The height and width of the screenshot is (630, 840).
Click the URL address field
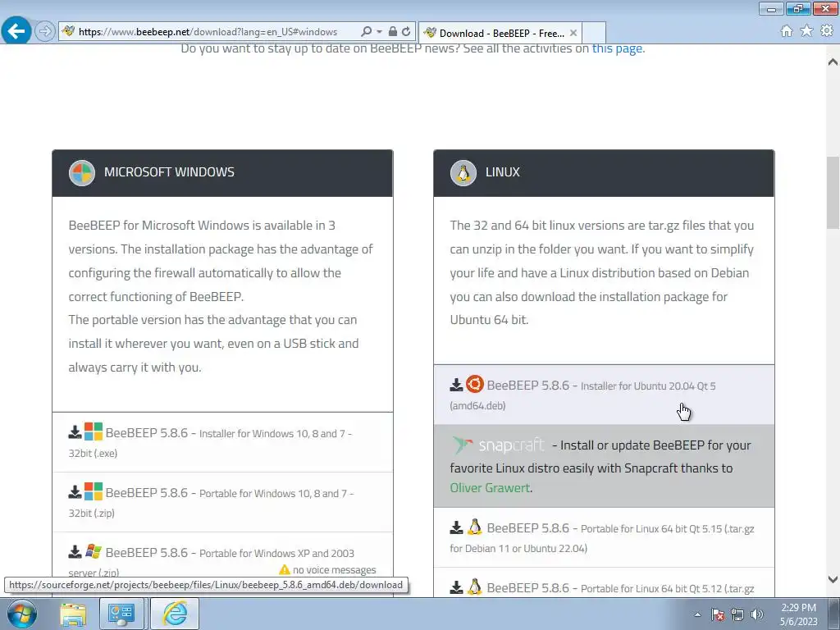[208, 32]
